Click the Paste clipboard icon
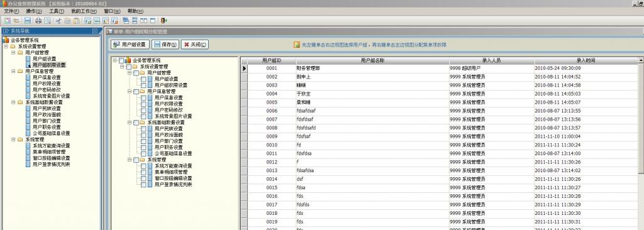Screen dimensions: 644x230 click(x=76, y=21)
